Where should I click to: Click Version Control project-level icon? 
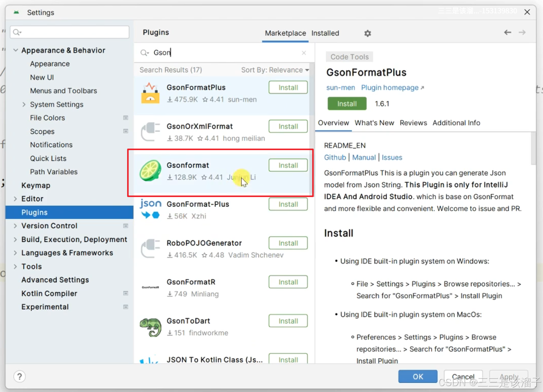point(126,226)
